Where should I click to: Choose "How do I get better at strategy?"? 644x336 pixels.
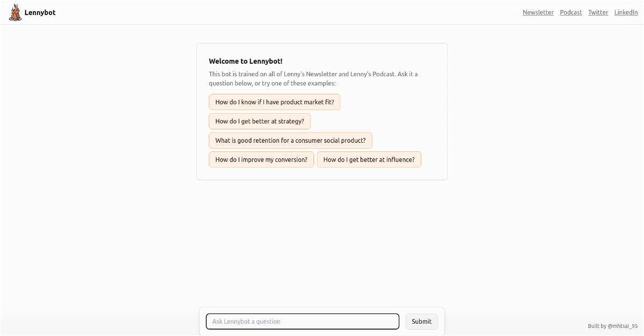(x=259, y=121)
